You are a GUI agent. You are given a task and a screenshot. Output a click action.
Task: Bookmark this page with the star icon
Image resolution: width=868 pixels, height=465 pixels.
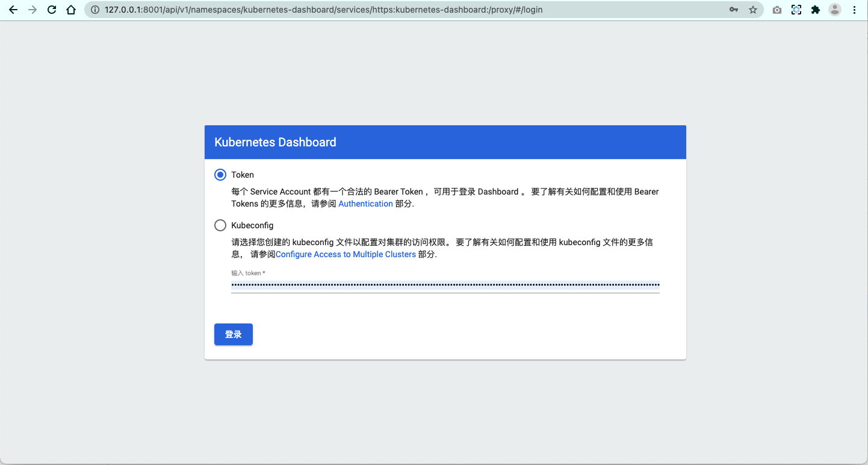[752, 10]
